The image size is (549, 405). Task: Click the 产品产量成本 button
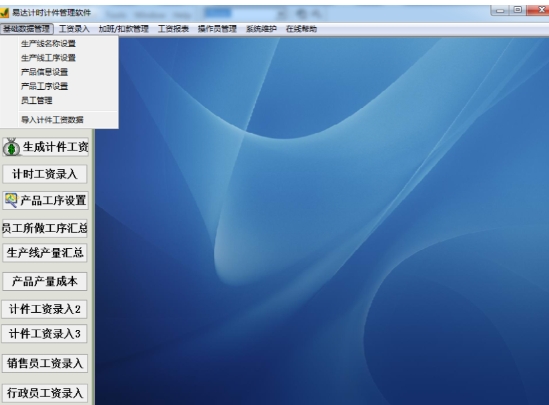click(45, 281)
